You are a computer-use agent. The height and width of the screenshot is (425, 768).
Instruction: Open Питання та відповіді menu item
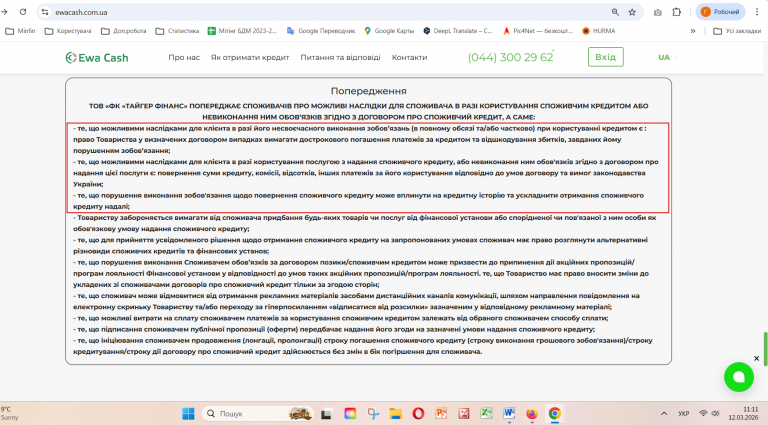(340, 57)
